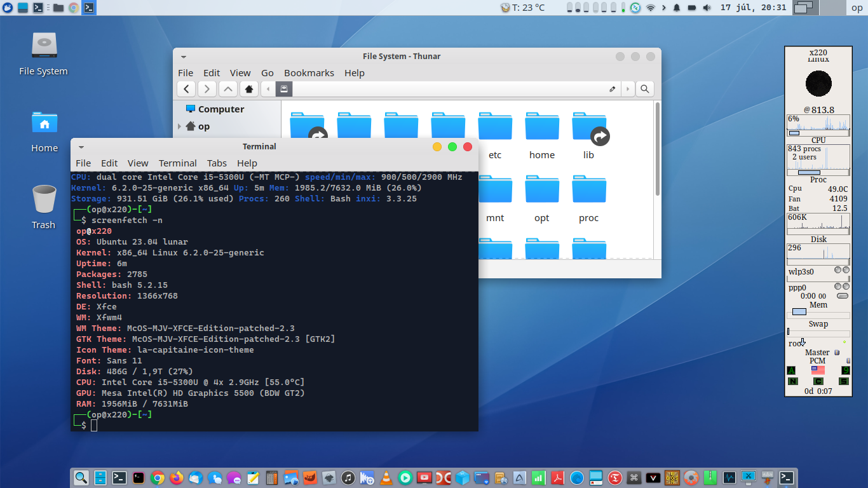Click the battery indicator icon
Image resolution: width=868 pixels, height=488 pixels.
[x=691, y=8]
